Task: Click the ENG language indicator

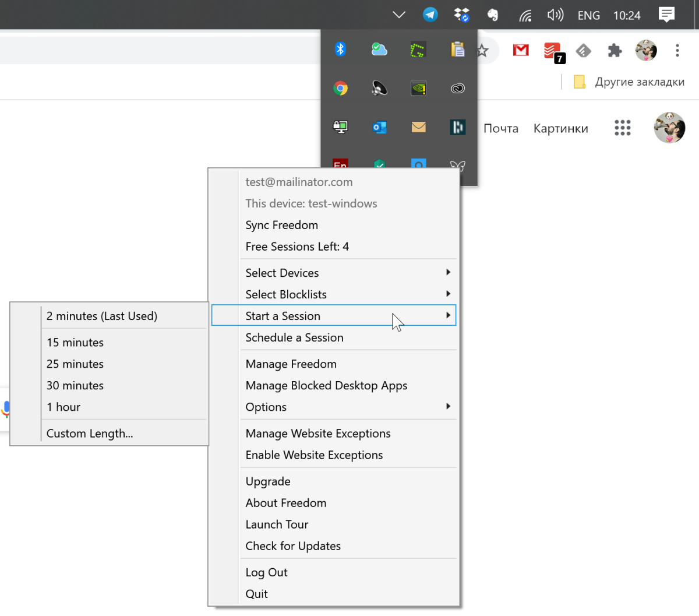Action: (x=589, y=16)
